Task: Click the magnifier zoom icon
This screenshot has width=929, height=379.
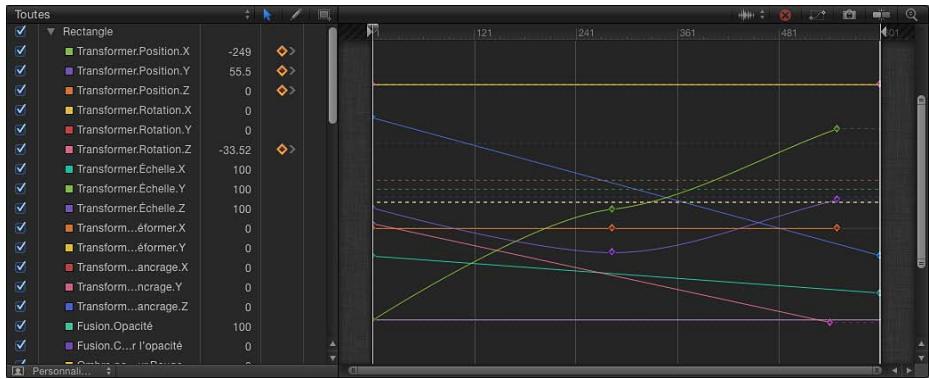Action: click(911, 15)
